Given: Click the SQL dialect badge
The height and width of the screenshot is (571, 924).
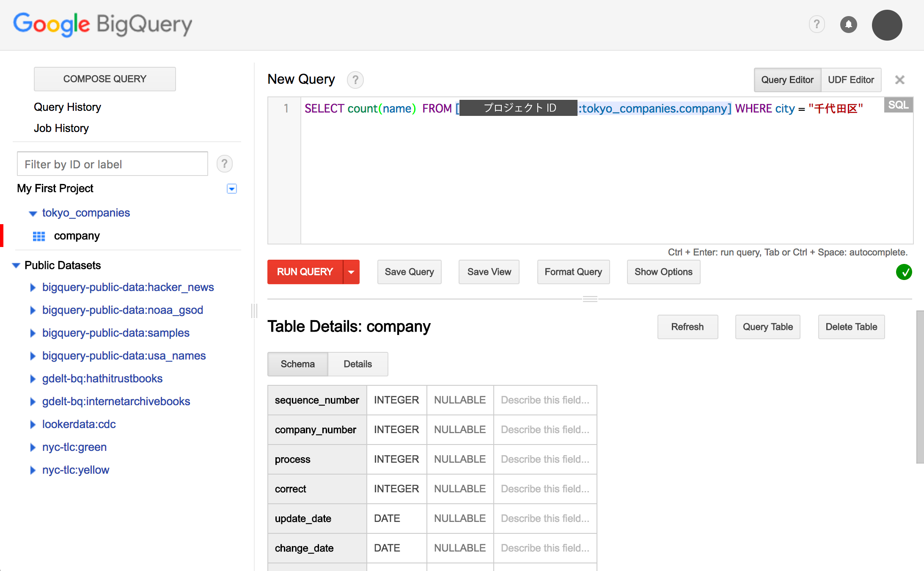Looking at the screenshot, I should (898, 105).
